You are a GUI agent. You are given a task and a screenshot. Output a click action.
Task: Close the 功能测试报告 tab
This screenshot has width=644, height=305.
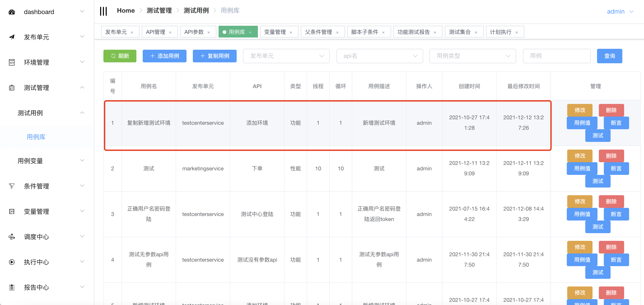pos(435,32)
